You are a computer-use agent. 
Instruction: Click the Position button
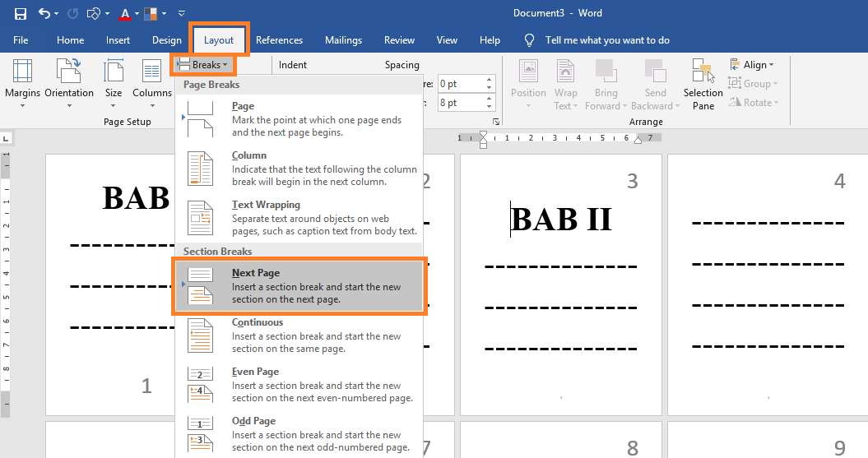click(528, 84)
